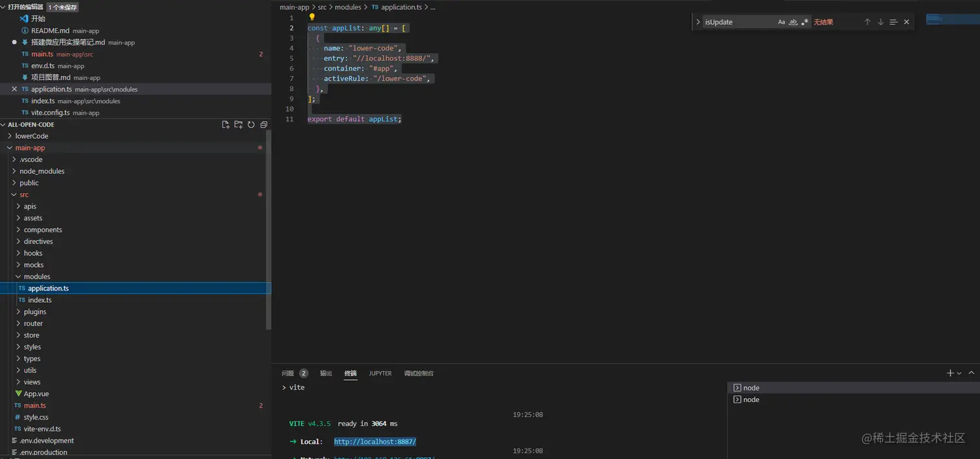Go to previous match arrow in find widget

(x=867, y=22)
